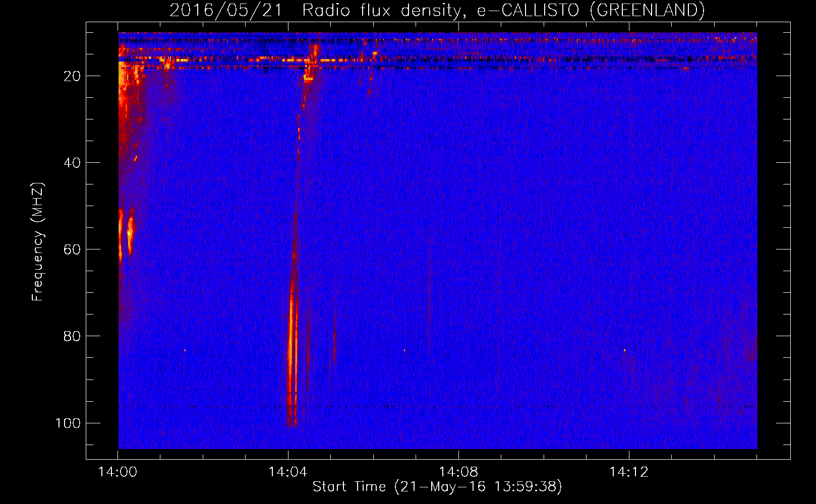This screenshot has width=816, height=504.
Task: Click the "Frequency (MHZ)" axis label
Action: (x=38, y=242)
